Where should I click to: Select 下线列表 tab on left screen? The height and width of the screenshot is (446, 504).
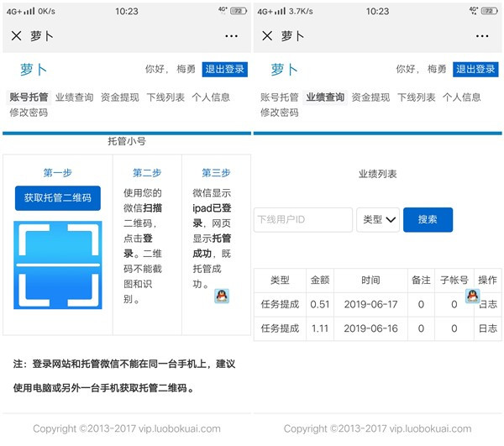point(165,97)
